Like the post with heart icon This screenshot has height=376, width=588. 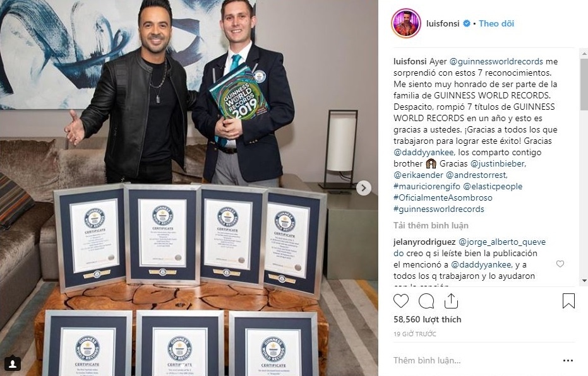[401, 301]
